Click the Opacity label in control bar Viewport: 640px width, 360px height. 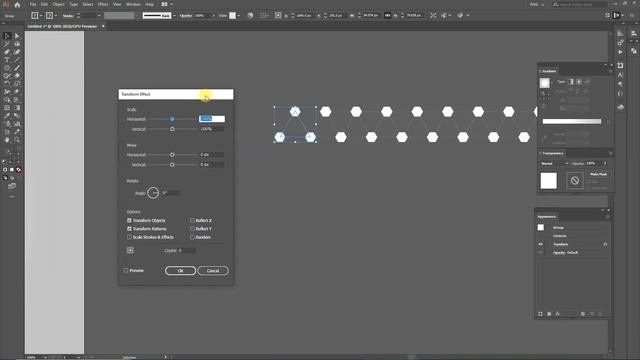tap(186, 16)
